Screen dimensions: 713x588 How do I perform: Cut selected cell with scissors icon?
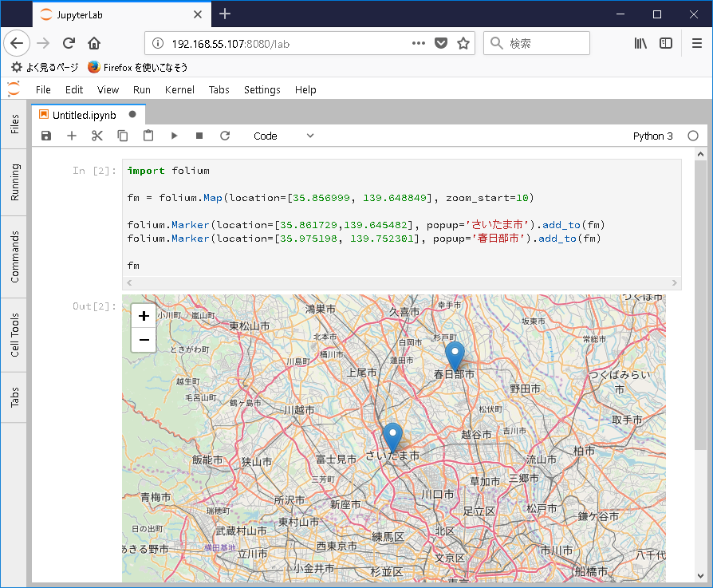tap(97, 136)
